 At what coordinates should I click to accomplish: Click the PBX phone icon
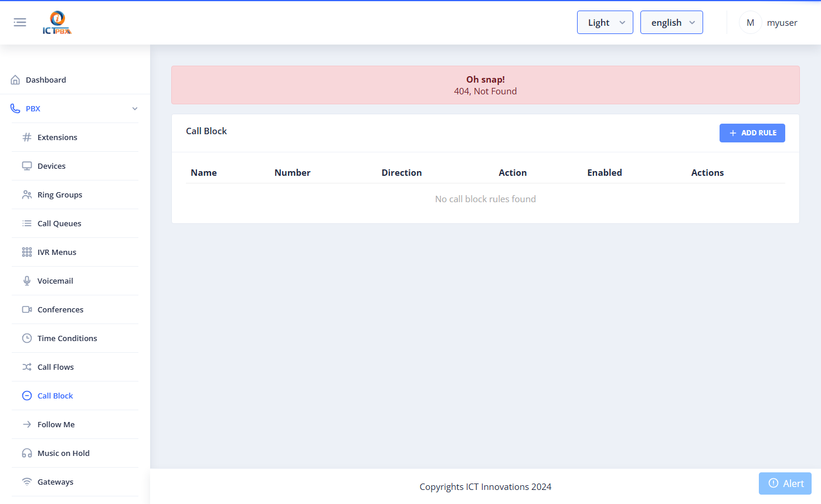coord(15,108)
